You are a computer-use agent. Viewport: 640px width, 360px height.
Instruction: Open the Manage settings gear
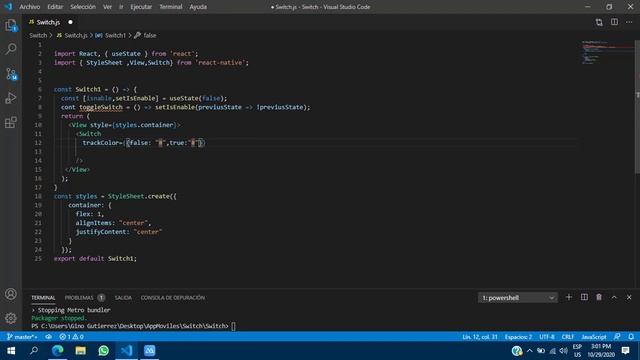click(x=11, y=318)
